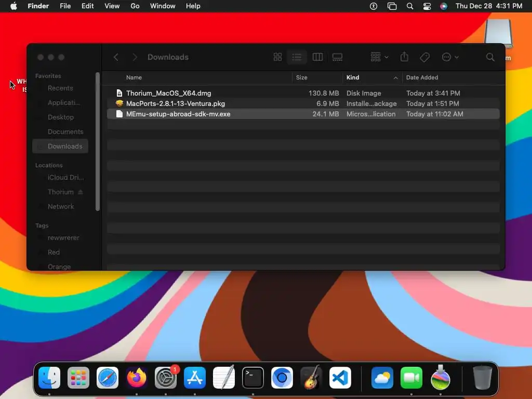Select Thorium_MacOS_X64.dmg file
The height and width of the screenshot is (399, 532).
tap(303, 93)
